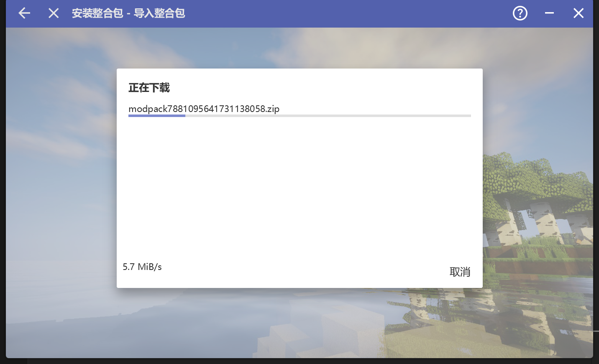This screenshot has width=599, height=364.
Task: Click the 5.7 MiB/s speed indicator
Action: pyautogui.click(x=142, y=267)
